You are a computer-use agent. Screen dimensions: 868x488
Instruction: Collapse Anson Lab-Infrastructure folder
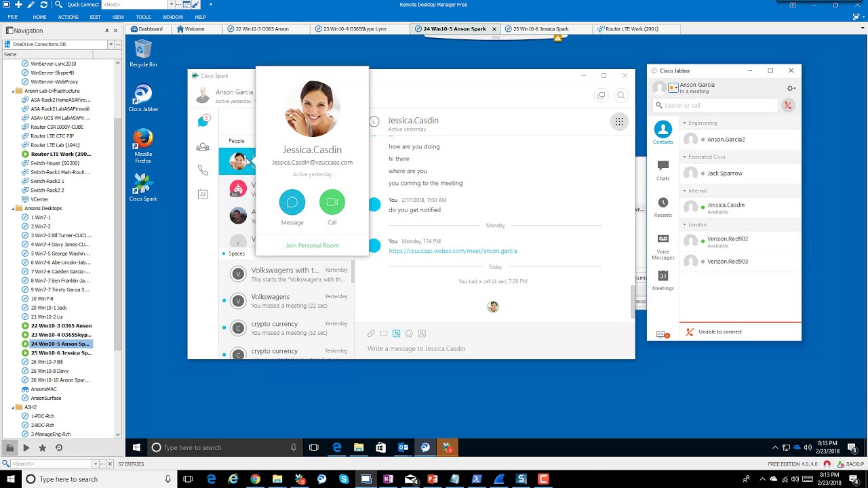pos(13,91)
